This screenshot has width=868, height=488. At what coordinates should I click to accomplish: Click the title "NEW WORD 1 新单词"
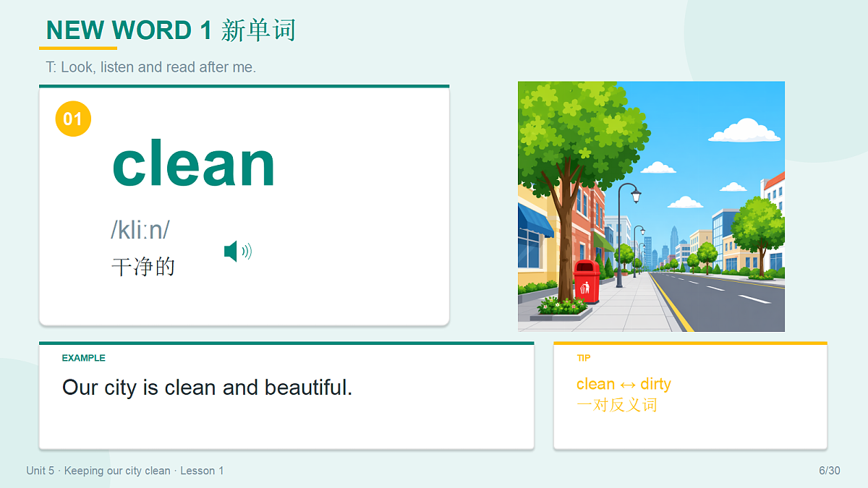point(171,30)
